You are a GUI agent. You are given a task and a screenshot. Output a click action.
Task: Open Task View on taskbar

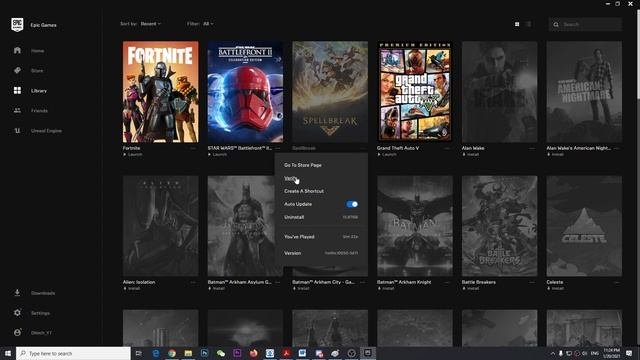(x=139, y=353)
